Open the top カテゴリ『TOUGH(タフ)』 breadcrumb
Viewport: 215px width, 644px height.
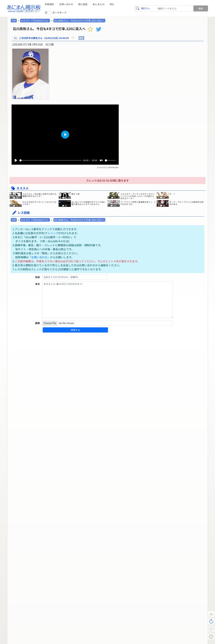pos(35,21)
